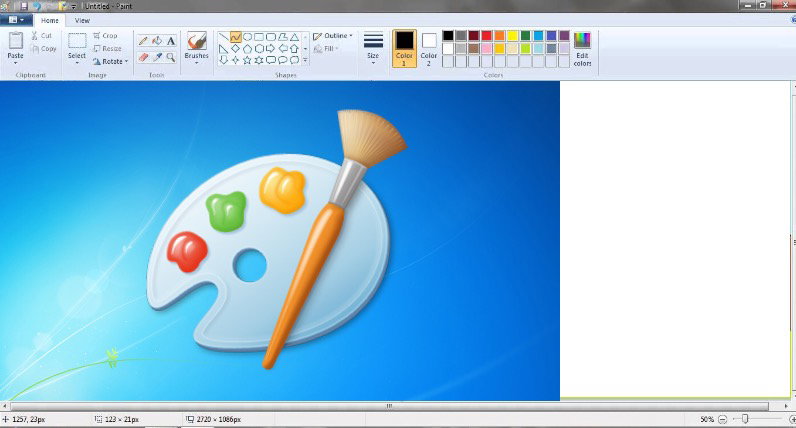
Task: Activate the Color 2 selector
Action: (x=429, y=49)
